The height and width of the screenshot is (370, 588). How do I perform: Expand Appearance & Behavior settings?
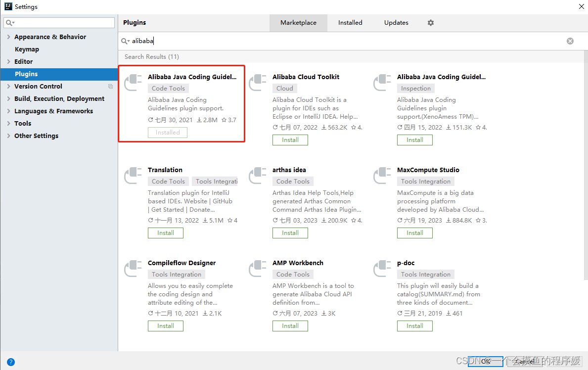(8, 37)
